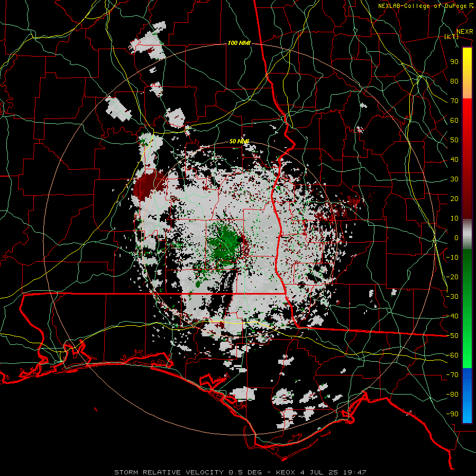Click the 'STORM RELATIVE VELOCITY 0.5 DEG' caption
This screenshot has width=476, height=476.
188,472
